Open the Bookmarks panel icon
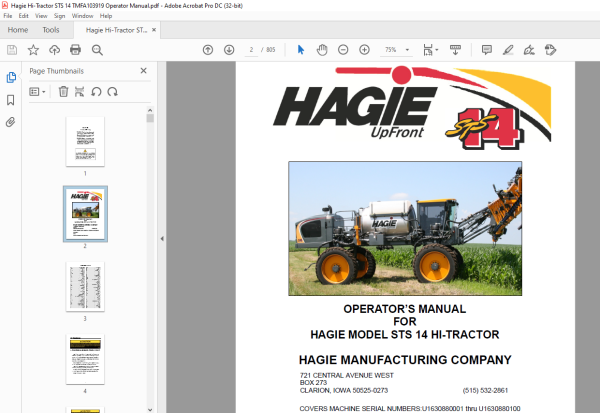The image size is (600, 413). 11,100
